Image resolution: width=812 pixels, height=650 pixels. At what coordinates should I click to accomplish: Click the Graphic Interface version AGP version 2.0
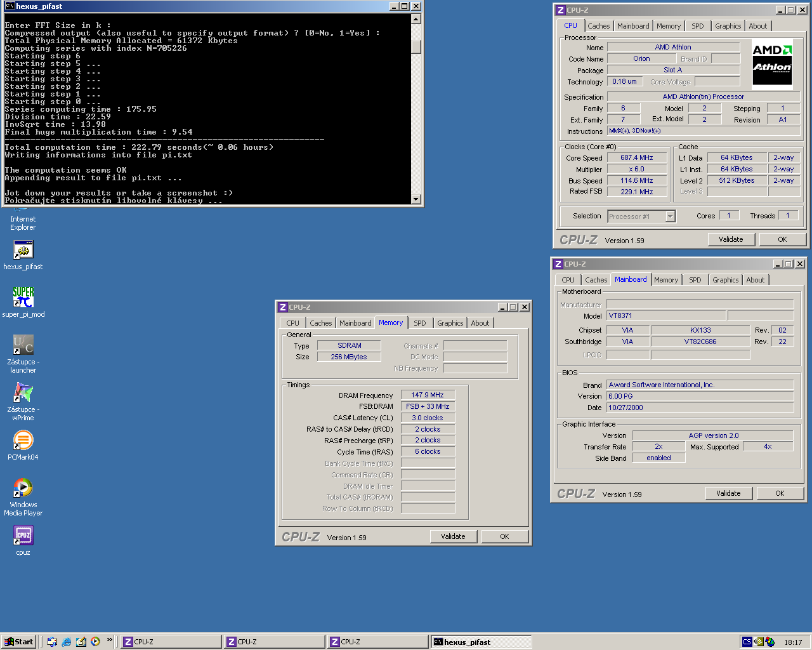tap(713, 435)
